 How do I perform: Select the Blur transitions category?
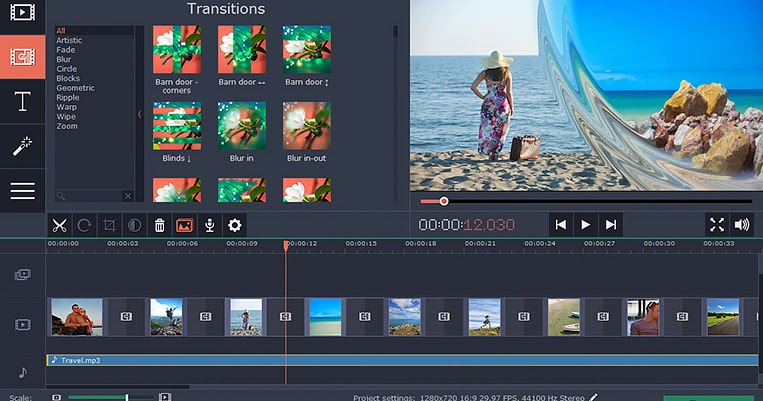(x=64, y=59)
